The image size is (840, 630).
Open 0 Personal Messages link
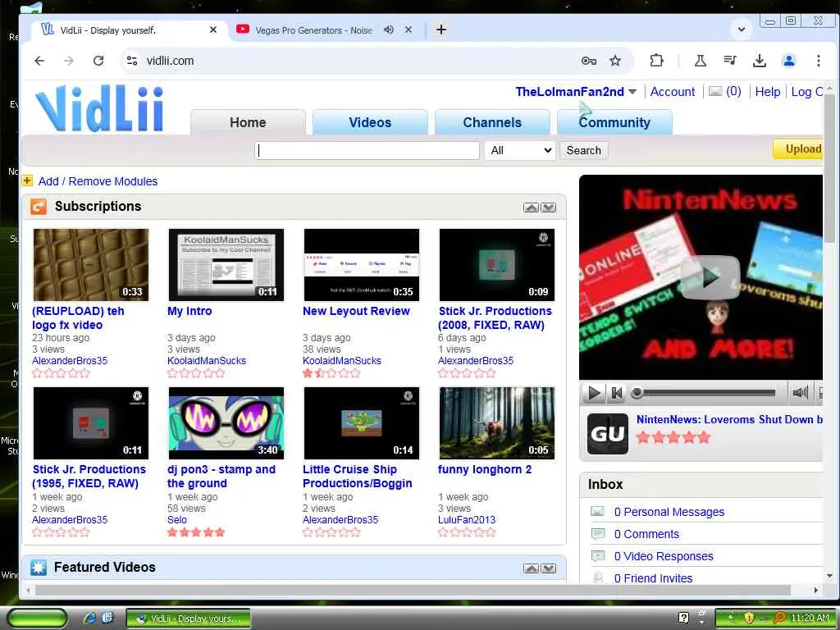coord(669,512)
